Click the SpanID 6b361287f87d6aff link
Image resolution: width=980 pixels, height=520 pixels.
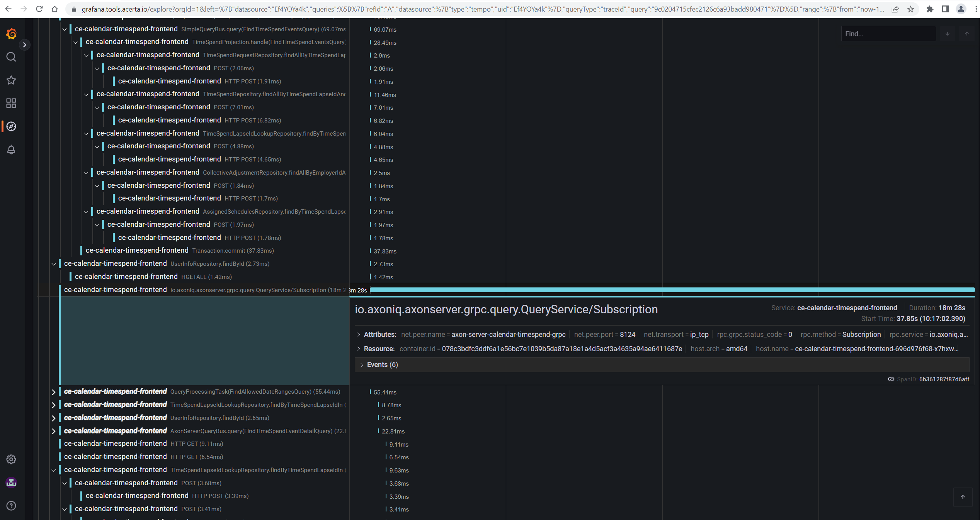[944, 379]
